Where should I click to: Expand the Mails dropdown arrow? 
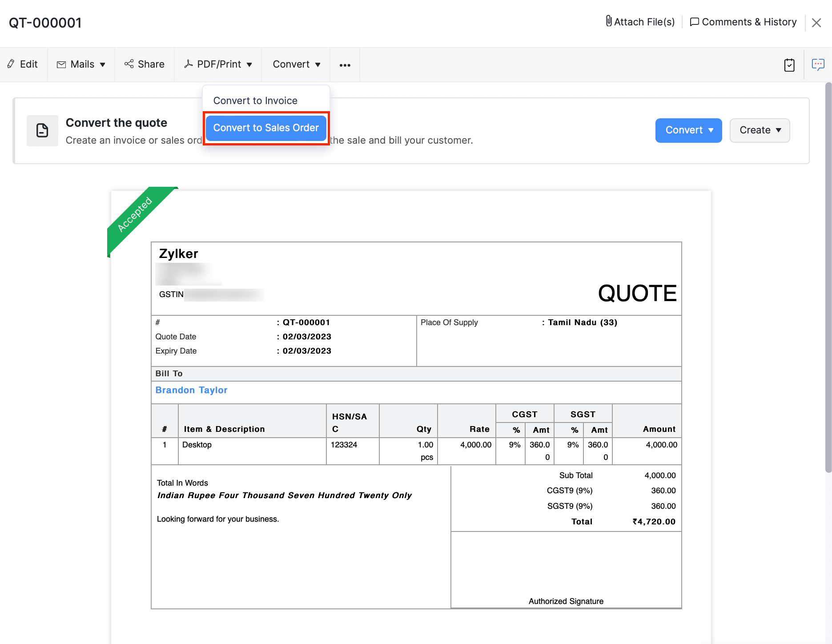pos(103,64)
